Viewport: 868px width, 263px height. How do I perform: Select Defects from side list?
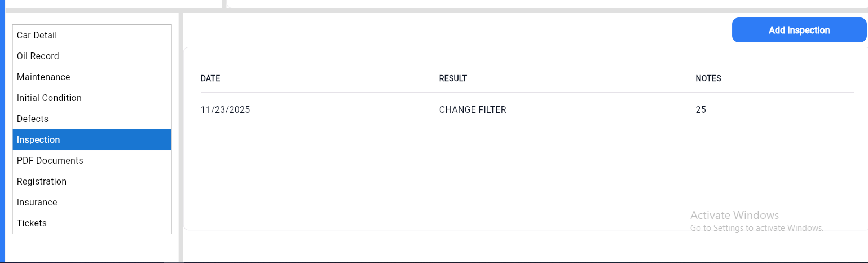click(x=33, y=119)
